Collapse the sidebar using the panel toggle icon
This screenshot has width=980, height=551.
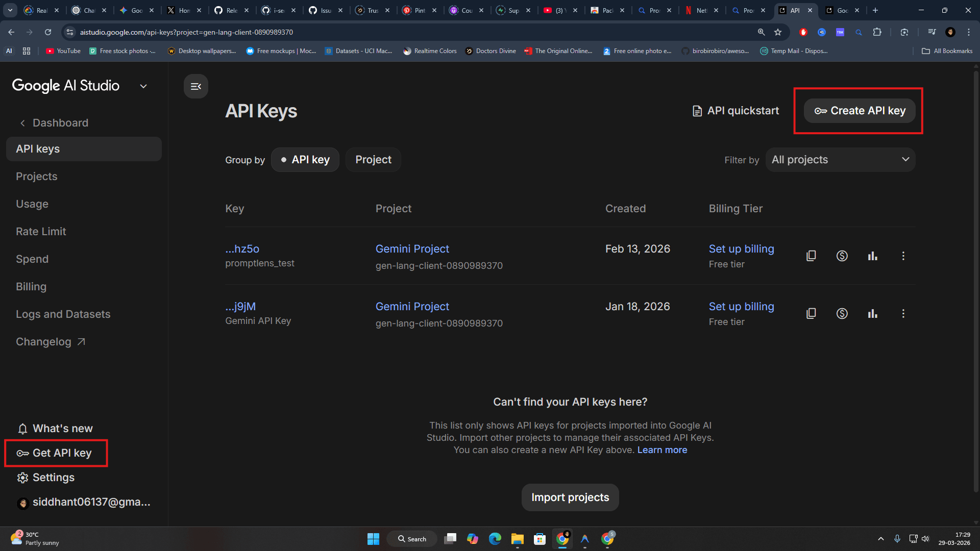click(195, 86)
